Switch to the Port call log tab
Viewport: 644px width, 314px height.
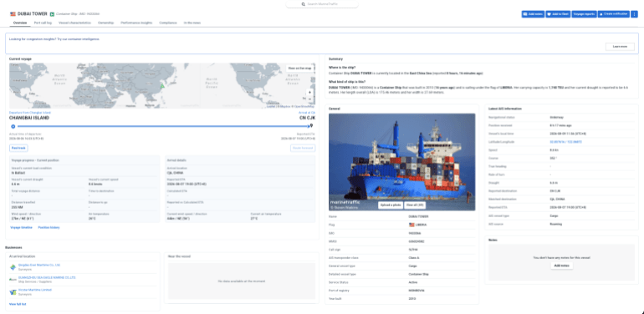43,23
